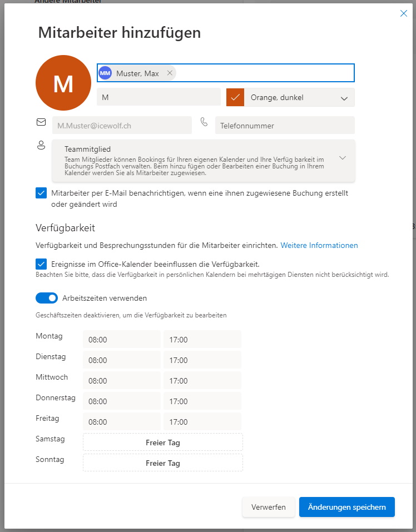Viewport: 416px width, 532px height.
Task: Click Sonntag Freier Tag box
Action: [163, 463]
